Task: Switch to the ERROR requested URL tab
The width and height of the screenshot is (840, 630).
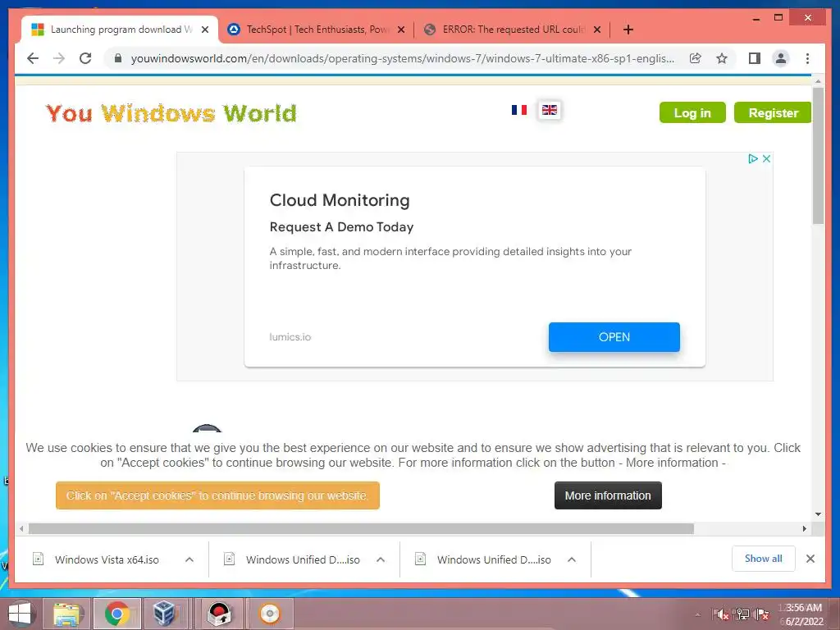Action: tap(512, 30)
